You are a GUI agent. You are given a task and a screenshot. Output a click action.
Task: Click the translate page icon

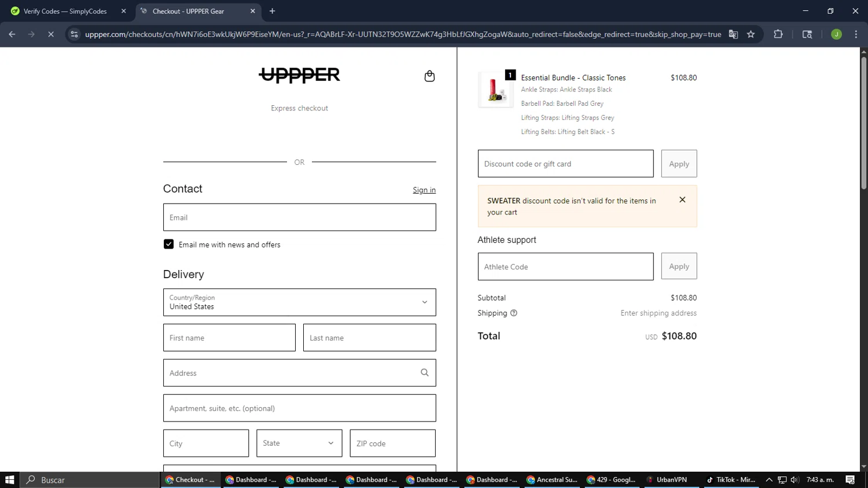[733, 34]
